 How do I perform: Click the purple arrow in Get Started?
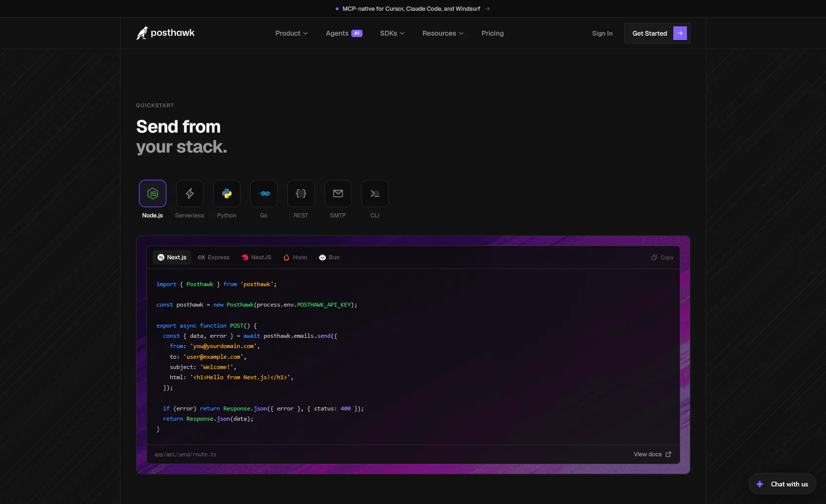click(680, 33)
